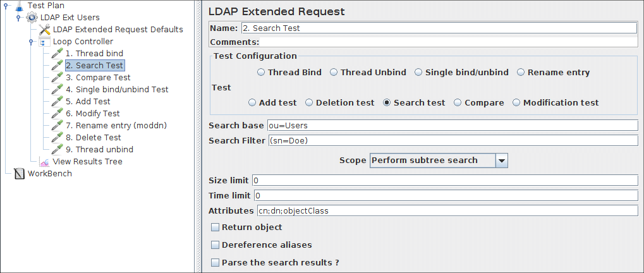Collapse the Loop Controller tree node
This screenshot has height=273, width=644.
(x=31, y=42)
